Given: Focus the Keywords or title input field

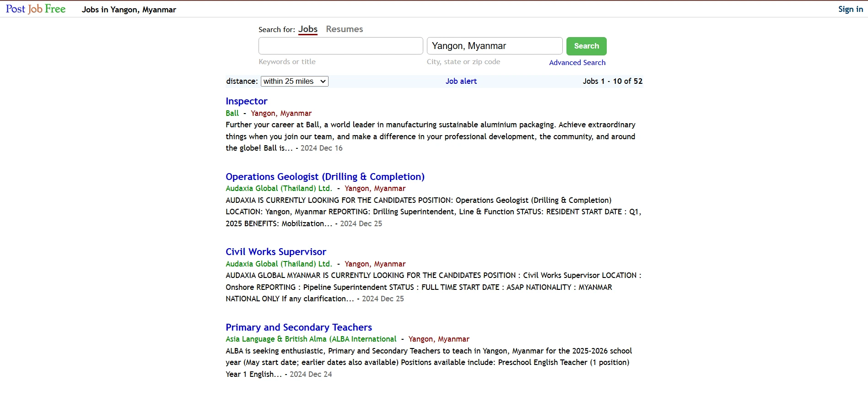Looking at the screenshot, I should pyautogui.click(x=341, y=46).
